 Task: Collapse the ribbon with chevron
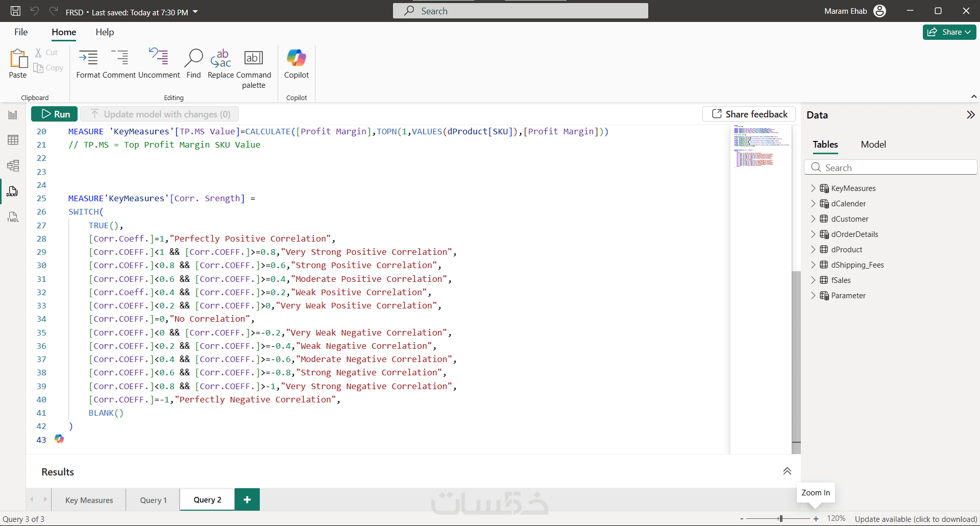tap(973, 97)
